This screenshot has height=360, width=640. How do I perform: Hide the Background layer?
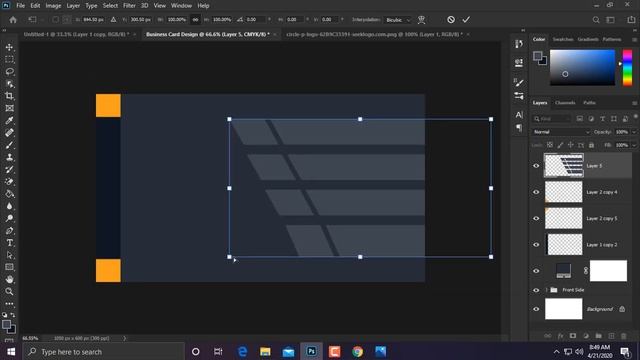tap(536, 309)
